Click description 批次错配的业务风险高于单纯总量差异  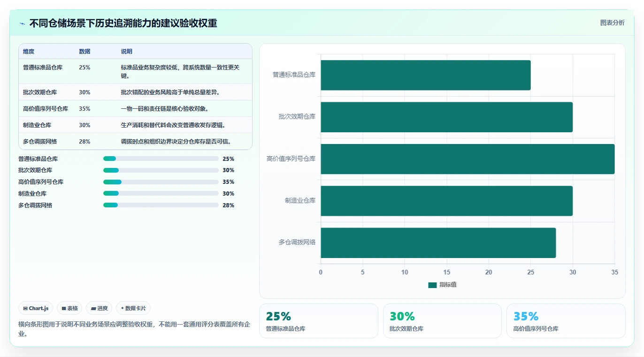click(170, 92)
